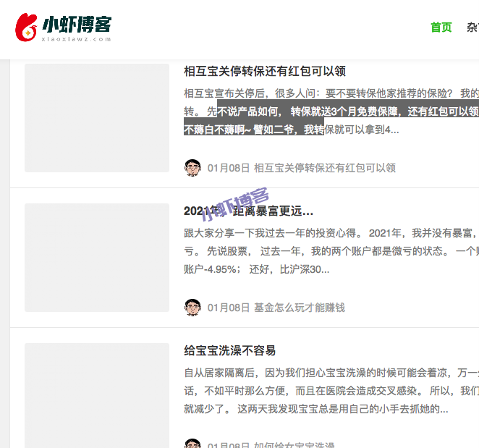The image size is (479, 448).
Task: Click the 小虾博客 site logo
Action: pyautogui.click(x=63, y=28)
